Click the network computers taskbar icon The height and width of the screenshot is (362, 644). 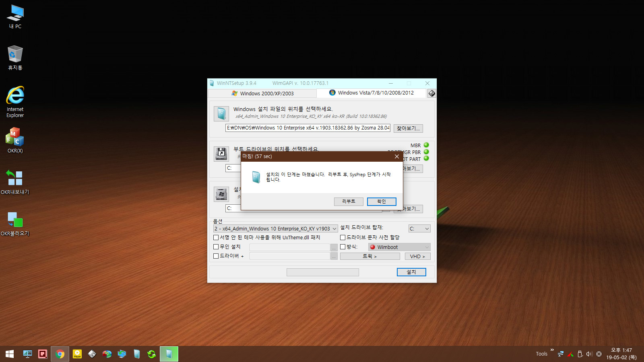(122, 354)
